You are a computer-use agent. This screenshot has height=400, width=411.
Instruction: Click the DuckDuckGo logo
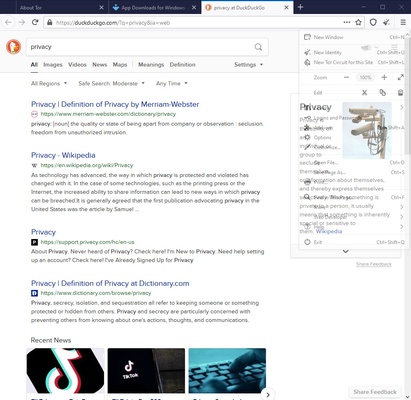tap(13, 47)
